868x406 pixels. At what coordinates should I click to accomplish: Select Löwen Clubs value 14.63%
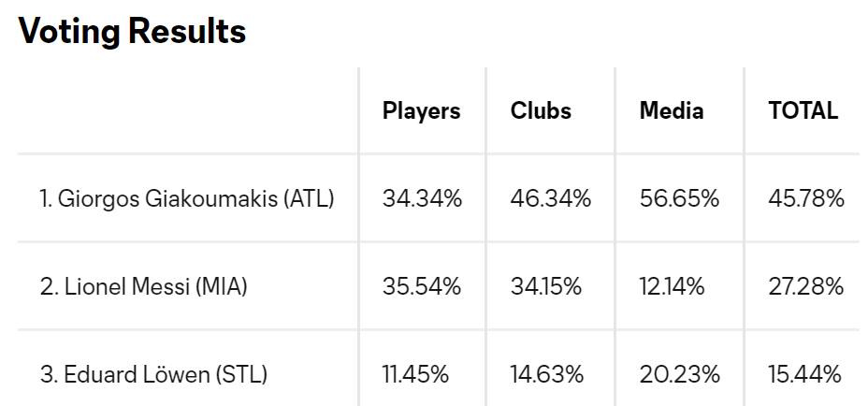[547, 374]
